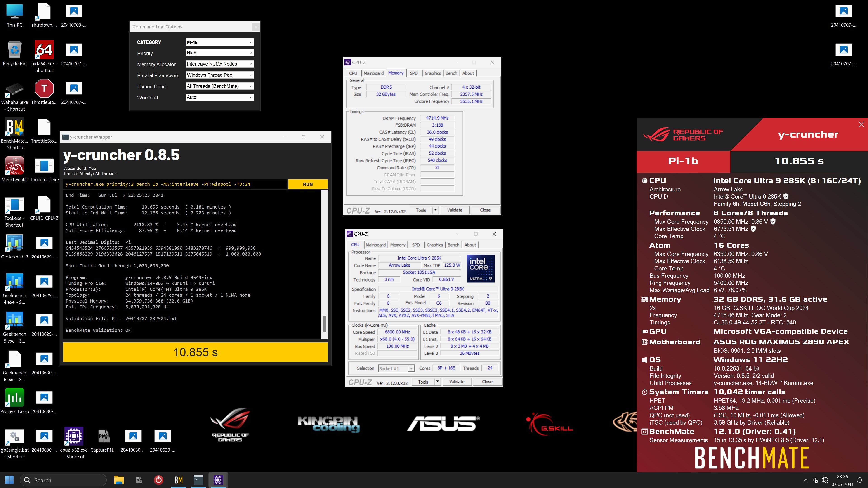Screen dimensions: 868x488
Task: Click terminal taskbar icon
Action: tap(198, 480)
